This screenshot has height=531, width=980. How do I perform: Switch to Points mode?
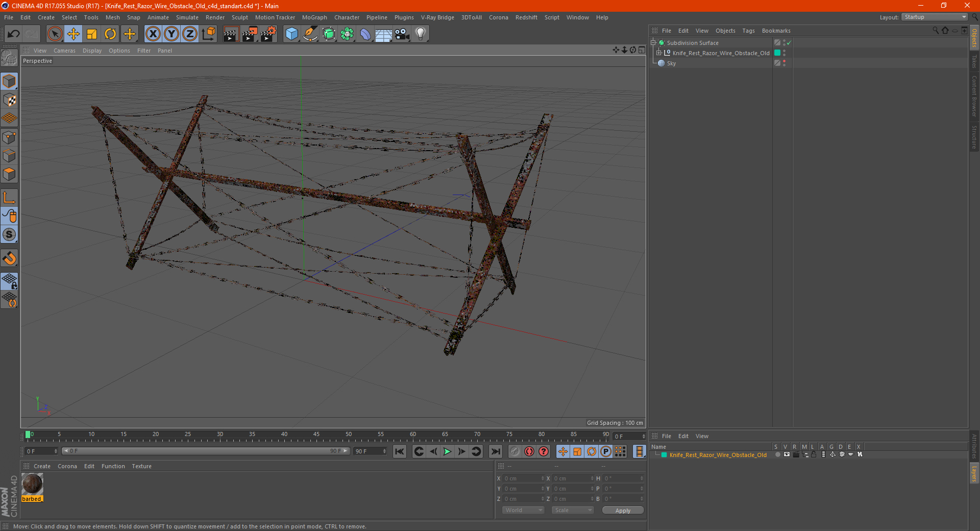coord(9,137)
